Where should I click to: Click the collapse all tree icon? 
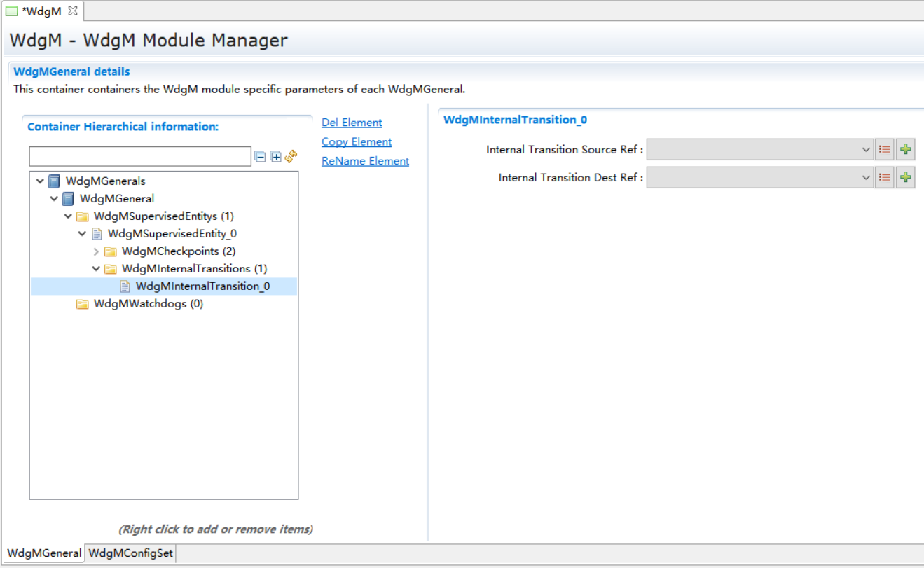coord(260,157)
